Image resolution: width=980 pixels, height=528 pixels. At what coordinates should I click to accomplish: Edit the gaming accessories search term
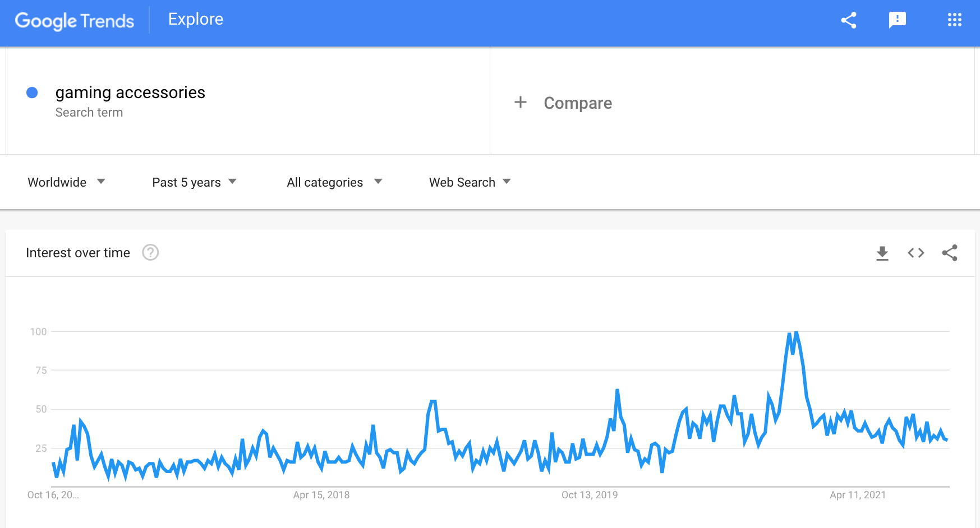pos(130,92)
